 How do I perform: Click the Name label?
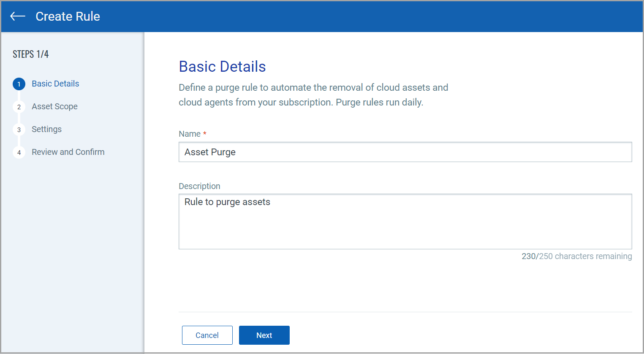pyautogui.click(x=190, y=134)
